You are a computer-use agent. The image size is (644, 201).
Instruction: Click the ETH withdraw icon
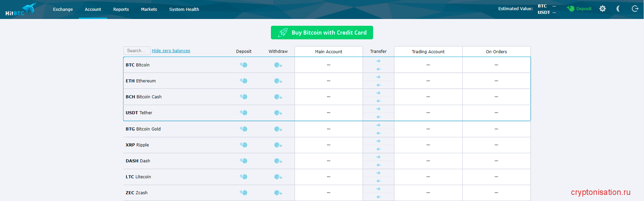click(278, 81)
